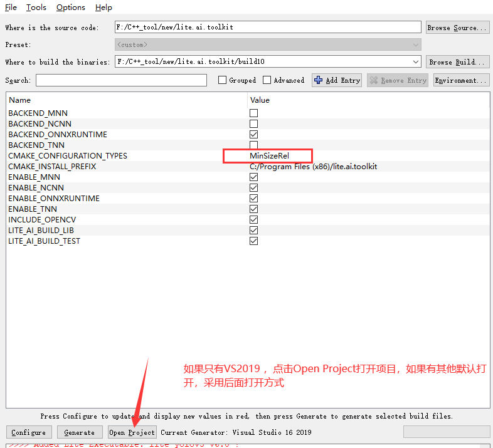Click Browse Source button
Screen dimensions: 493x448
click(x=457, y=28)
